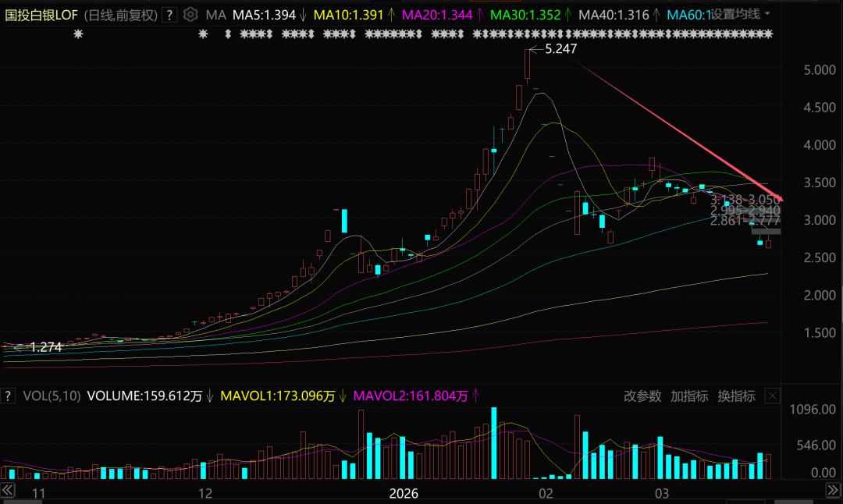Screen dimensions: 843x504
Task: Select the MAVOL2:161.804万 readout
Action: [411, 396]
